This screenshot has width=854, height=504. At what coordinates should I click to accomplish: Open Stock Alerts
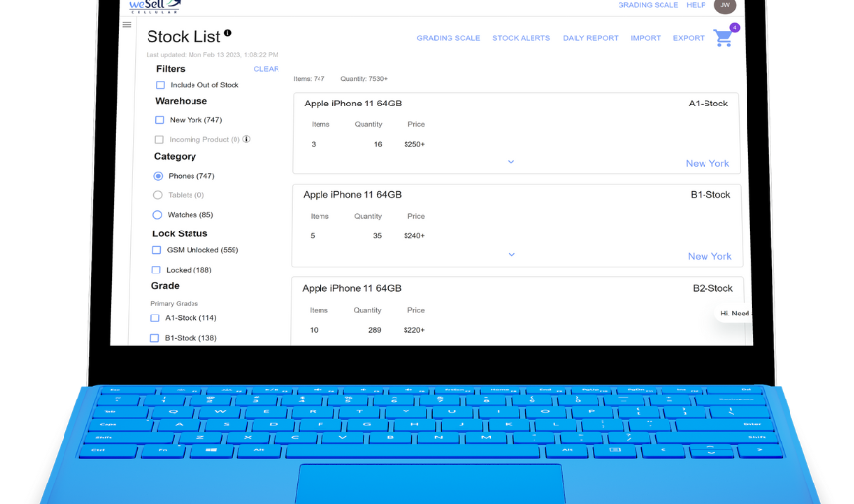(x=521, y=38)
